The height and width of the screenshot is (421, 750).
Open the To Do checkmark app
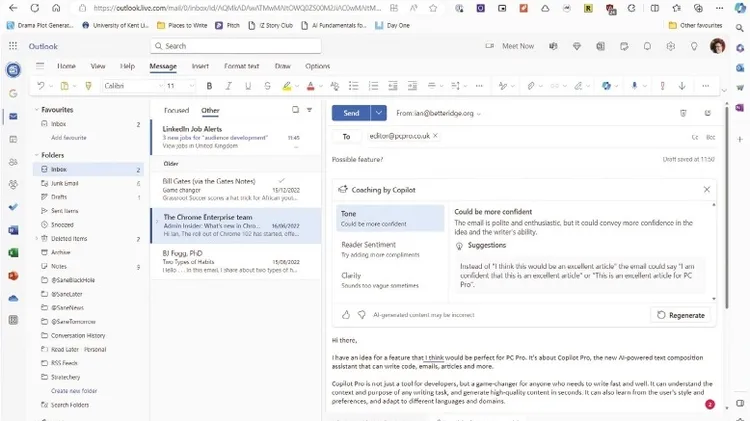coord(13,207)
